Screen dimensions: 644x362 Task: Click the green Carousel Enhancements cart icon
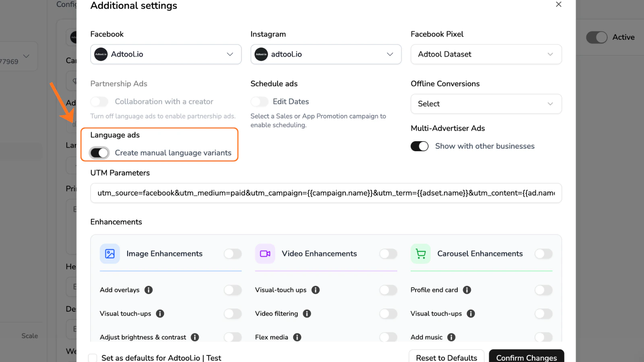[x=421, y=254]
